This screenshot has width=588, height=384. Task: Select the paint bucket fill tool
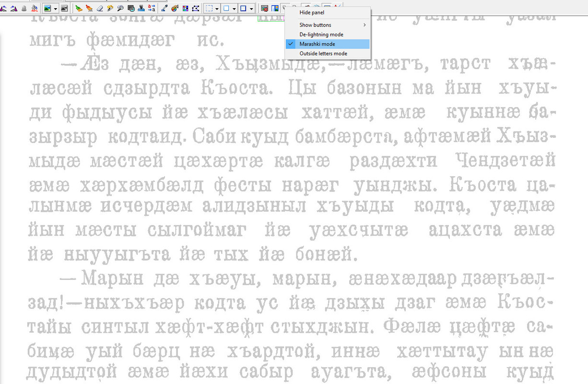[x=34, y=9]
